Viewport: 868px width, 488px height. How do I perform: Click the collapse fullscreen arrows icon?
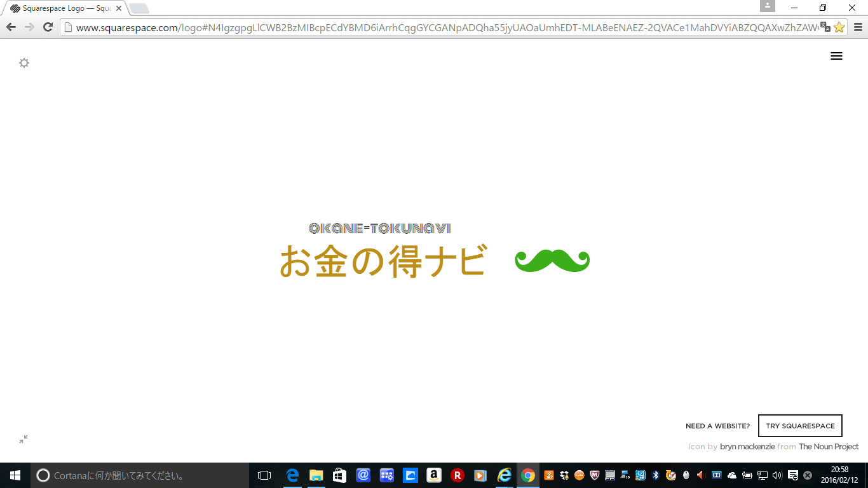click(24, 439)
